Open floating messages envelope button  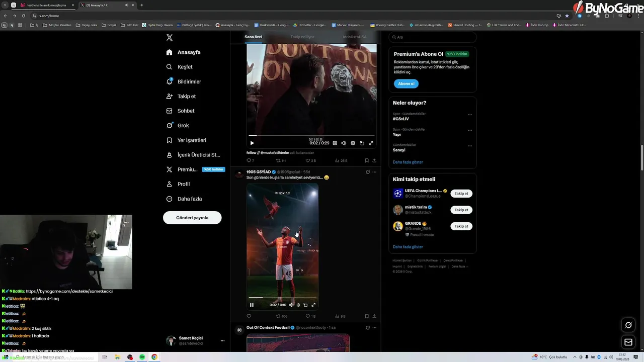coord(628,342)
